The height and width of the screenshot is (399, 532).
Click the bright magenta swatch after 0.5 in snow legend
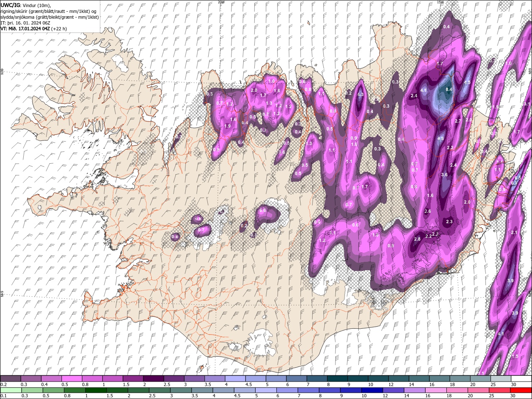tap(71, 379)
